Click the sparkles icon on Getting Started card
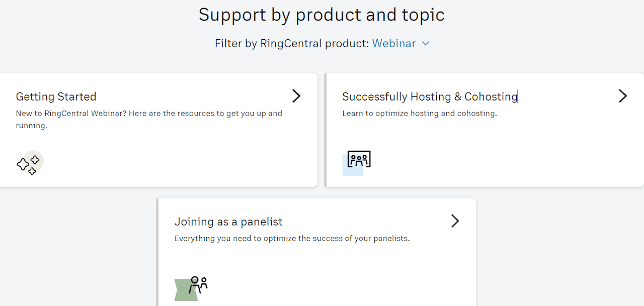The height and width of the screenshot is (306, 644). tap(29, 163)
